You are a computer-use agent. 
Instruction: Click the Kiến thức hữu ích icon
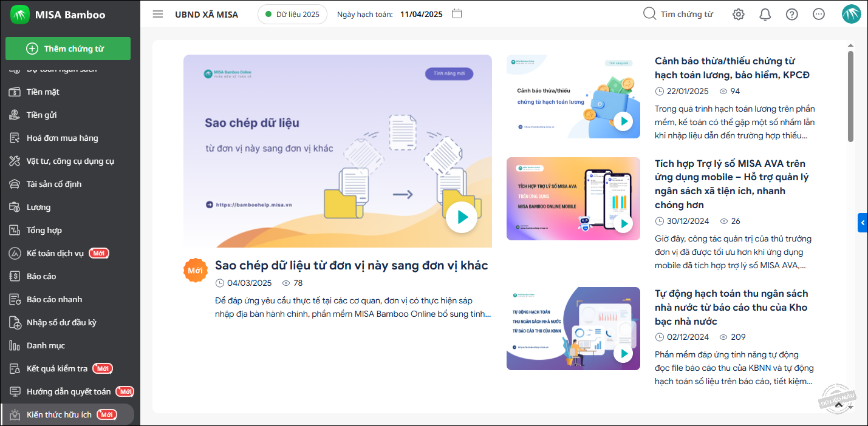(x=15, y=415)
